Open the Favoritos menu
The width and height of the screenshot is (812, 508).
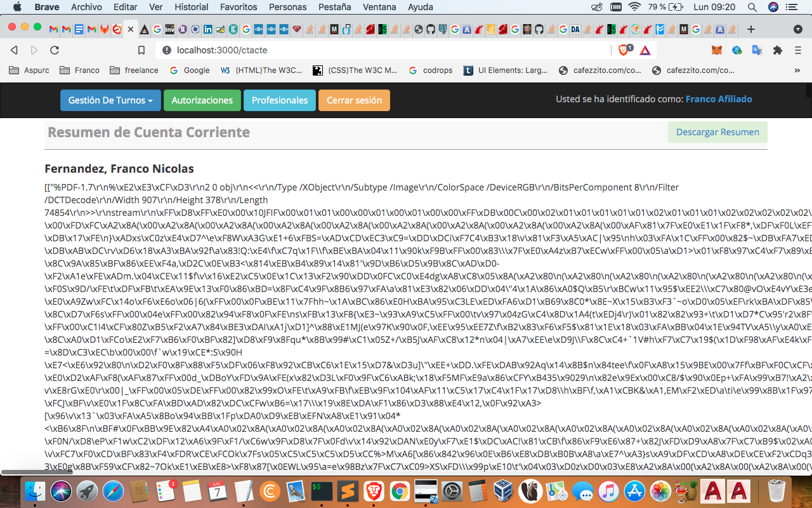click(239, 7)
